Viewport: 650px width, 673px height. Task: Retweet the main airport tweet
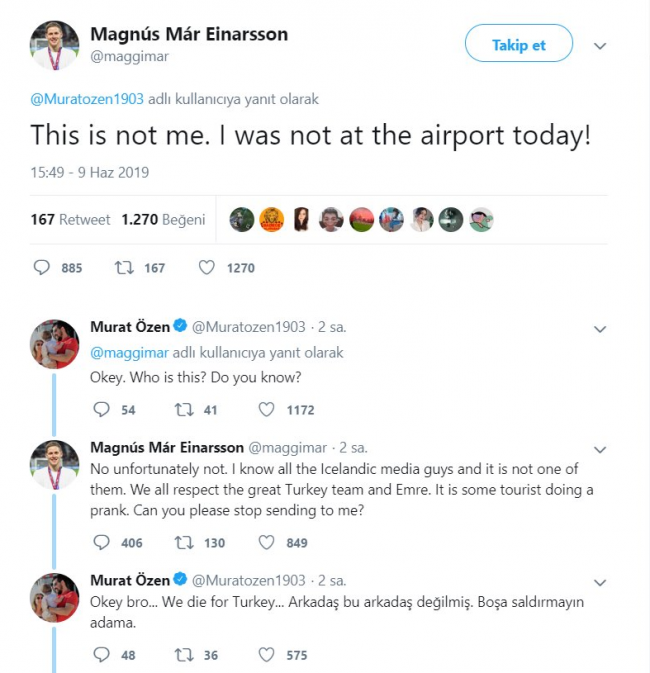tap(126, 268)
